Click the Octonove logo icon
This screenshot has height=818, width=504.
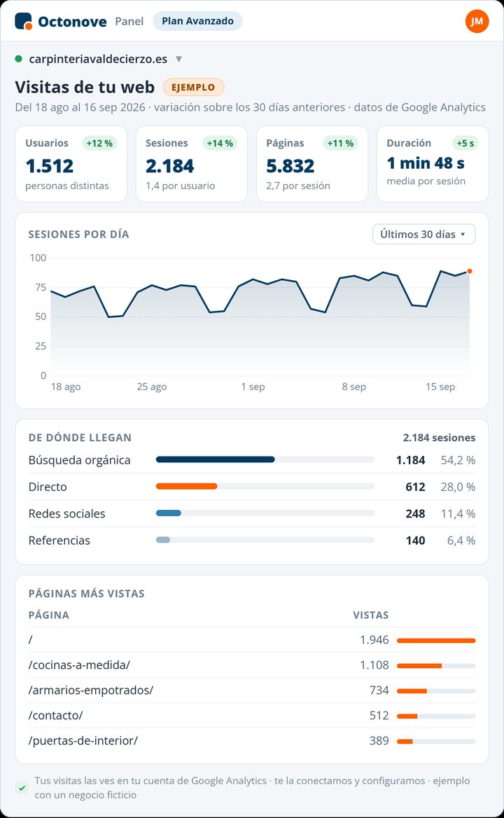pos(24,22)
